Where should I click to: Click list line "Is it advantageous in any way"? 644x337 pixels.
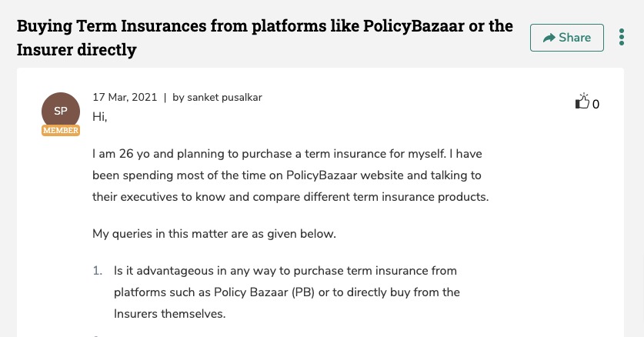pyautogui.click(x=285, y=271)
